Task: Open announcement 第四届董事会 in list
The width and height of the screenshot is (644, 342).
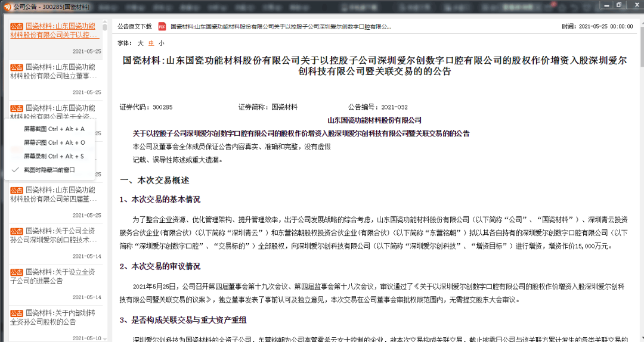Action: 56,203
